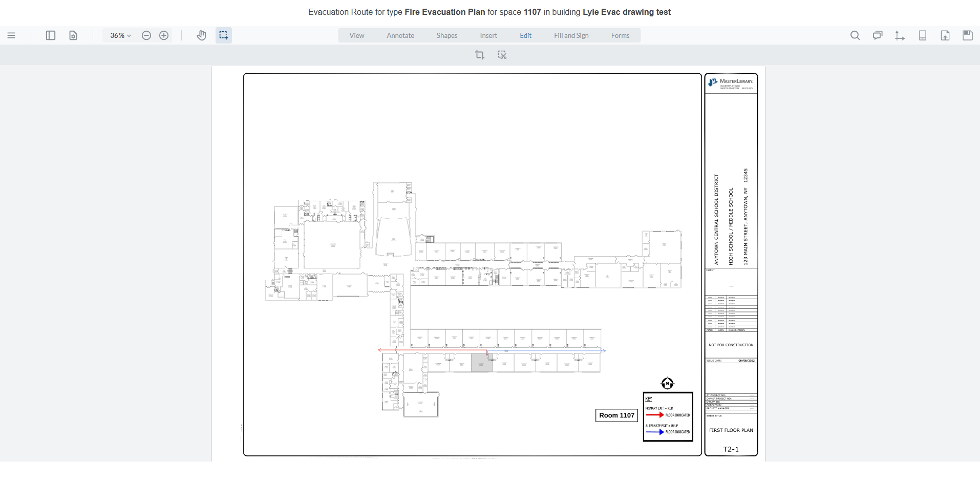Switch to the Forms tab
The height and width of the screenshot is (480, 980).
tap(620, 35)
